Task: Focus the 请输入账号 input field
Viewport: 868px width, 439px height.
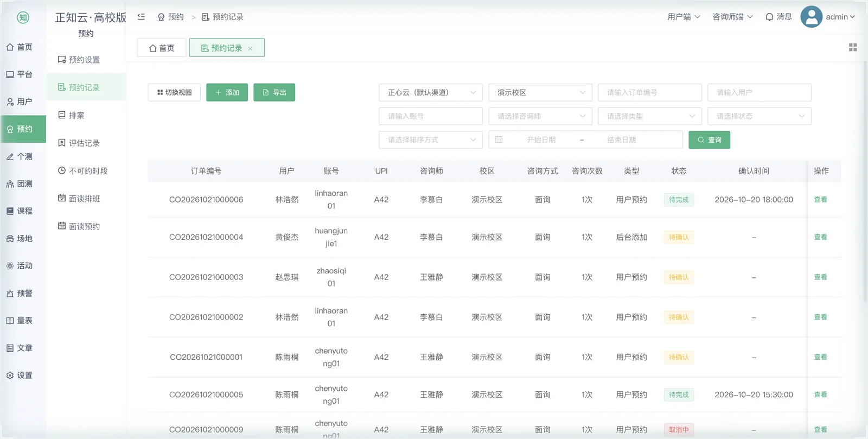Action: (x=431, y=116)
